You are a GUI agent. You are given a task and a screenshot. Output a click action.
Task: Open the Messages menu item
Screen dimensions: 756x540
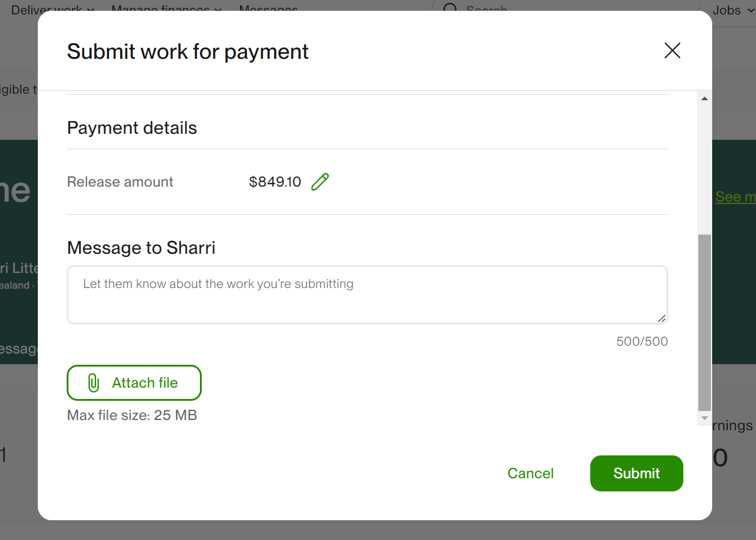[x=268, y=10]
